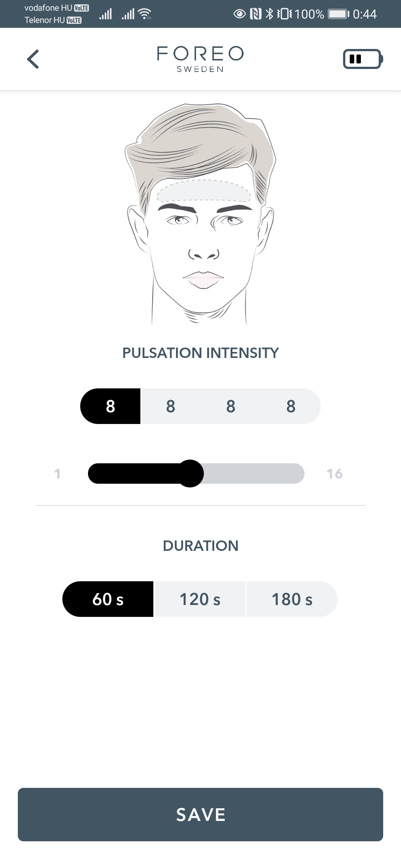Viewport: 401px width, 868px height.
Task: Tap the device battery level icon
Action: coord(363,59)
